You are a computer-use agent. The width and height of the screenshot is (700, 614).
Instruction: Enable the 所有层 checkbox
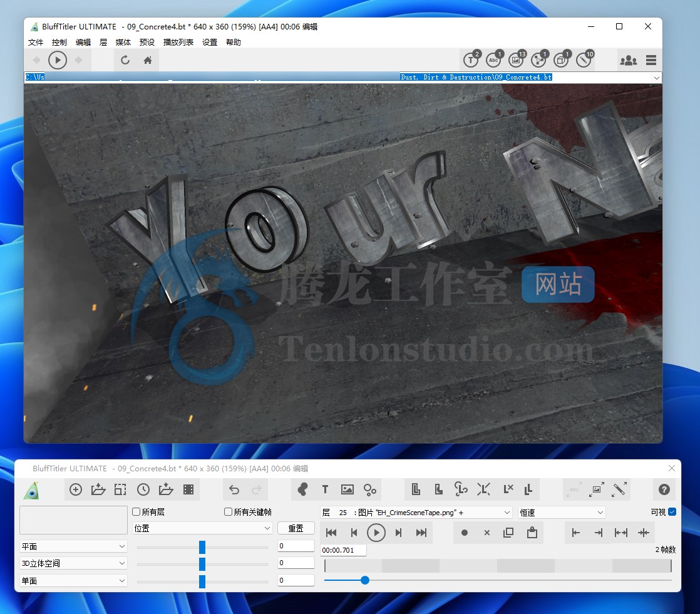click(136, 512)
